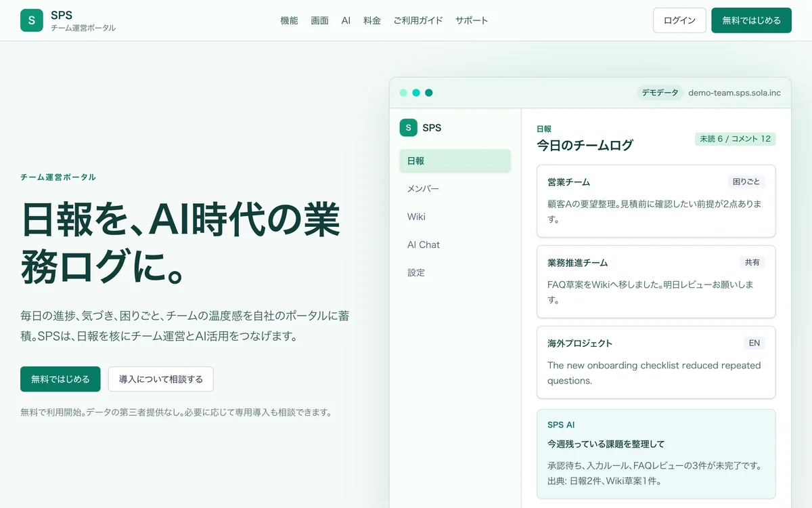Open the 料金 pricing nav item
The height and width of the screenshot is (508, 812).
click(372, 20)
